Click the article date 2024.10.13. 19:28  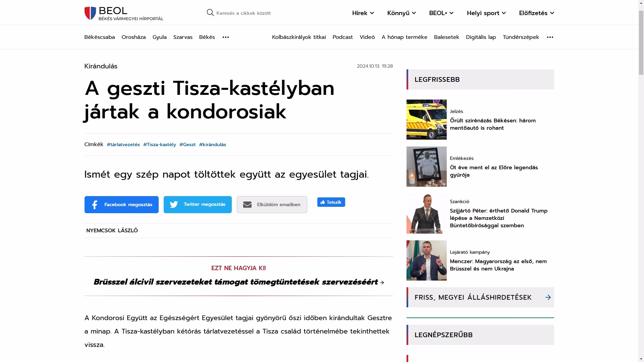(x=375, y=66)
